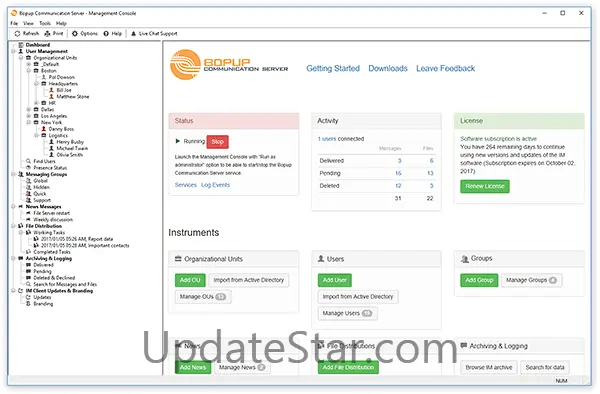Image resolution: width=600 pixels, height=394 pixels.
Task: Select Olivia Smith in the tree
Action: pos(70,155)
